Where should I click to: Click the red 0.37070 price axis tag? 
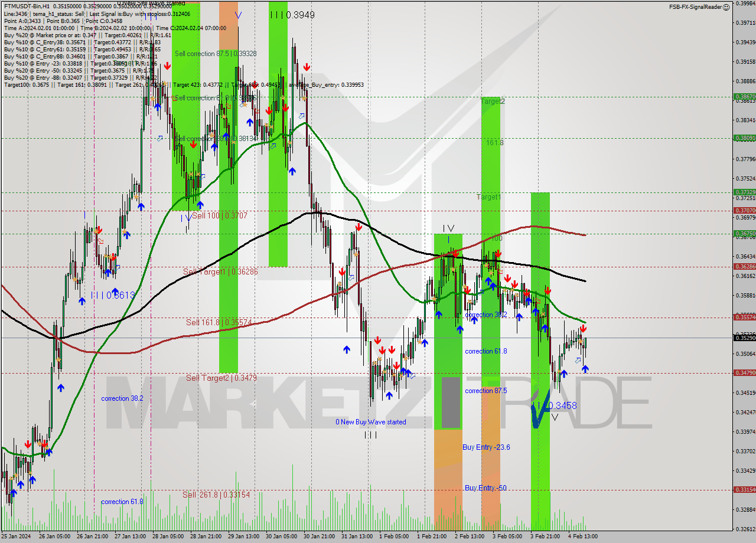pos(744,210)
